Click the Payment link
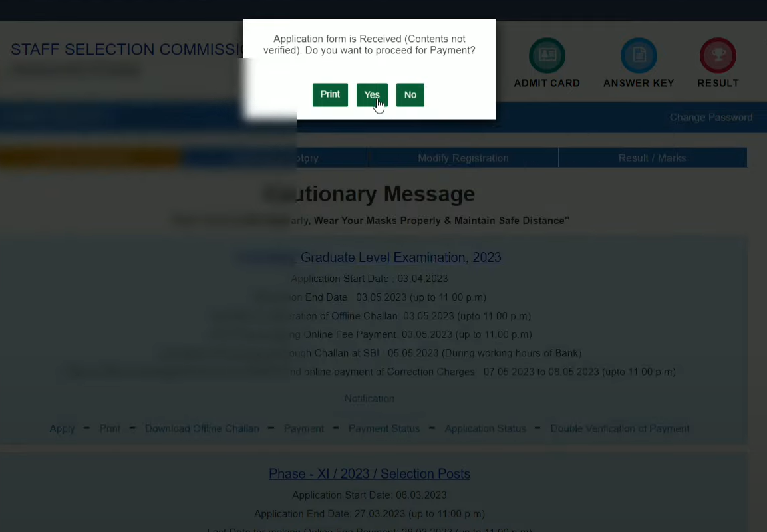Image resolution: width=767 pixels, height=532 pixels. pos(304,428)
